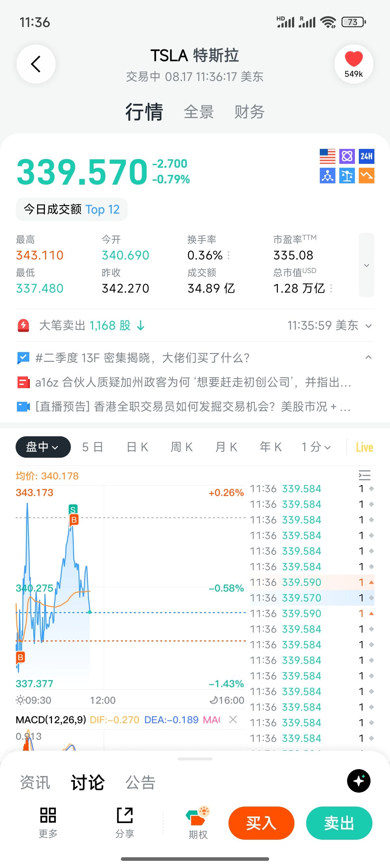Image resolution: width=390 pixels, height=868 pixels.
Task: Open the orange trend-down chart icon
Action: 366,176
